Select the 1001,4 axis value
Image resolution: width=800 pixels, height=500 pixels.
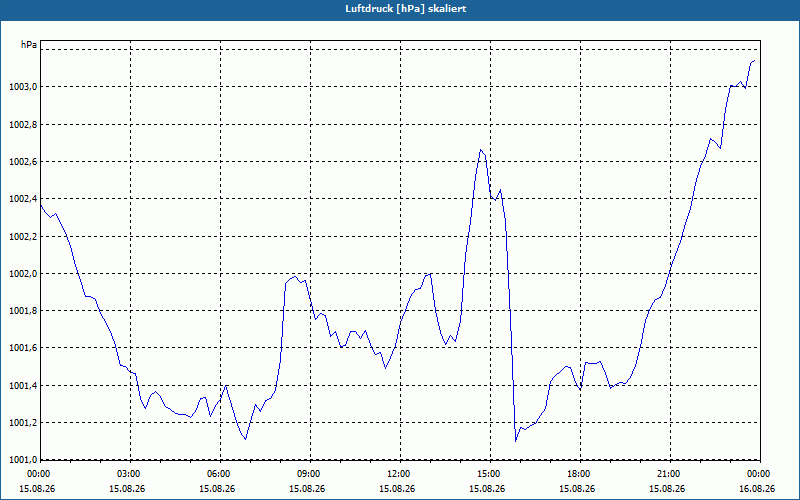click(x=23, y=386)
